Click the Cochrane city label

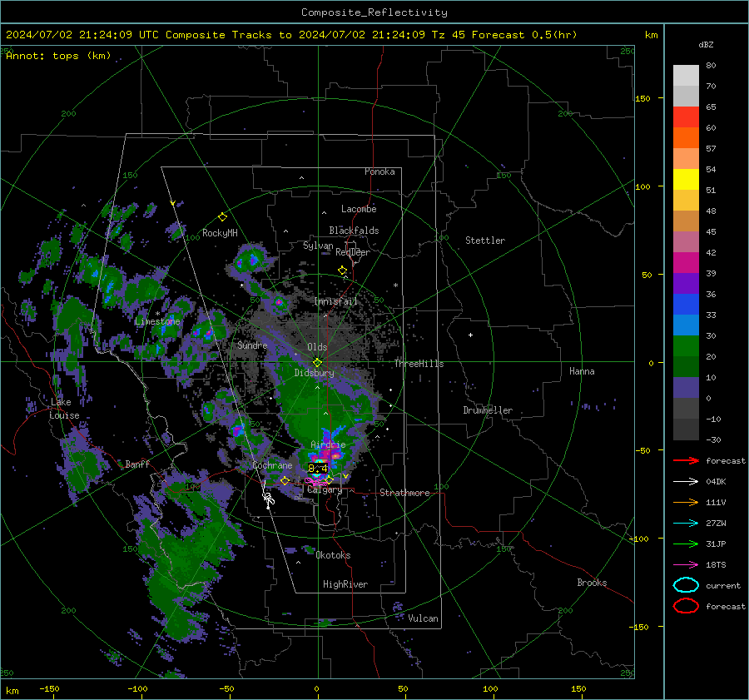[272, 465]
